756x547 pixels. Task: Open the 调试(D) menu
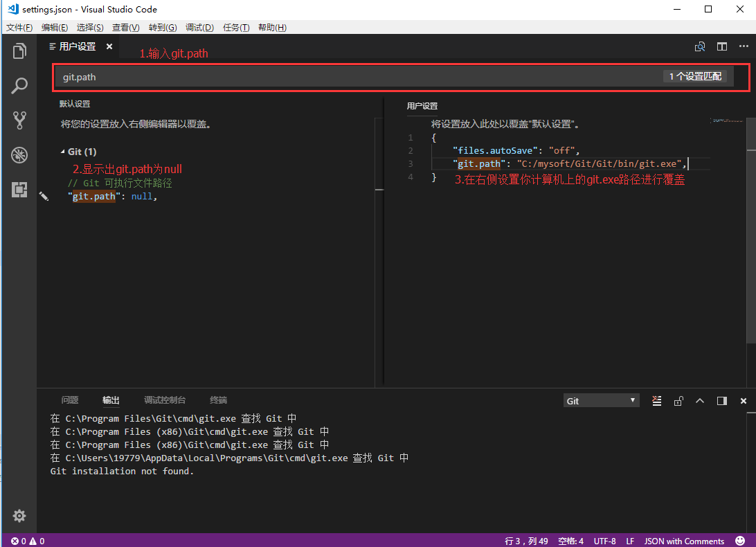click(199, 28)
